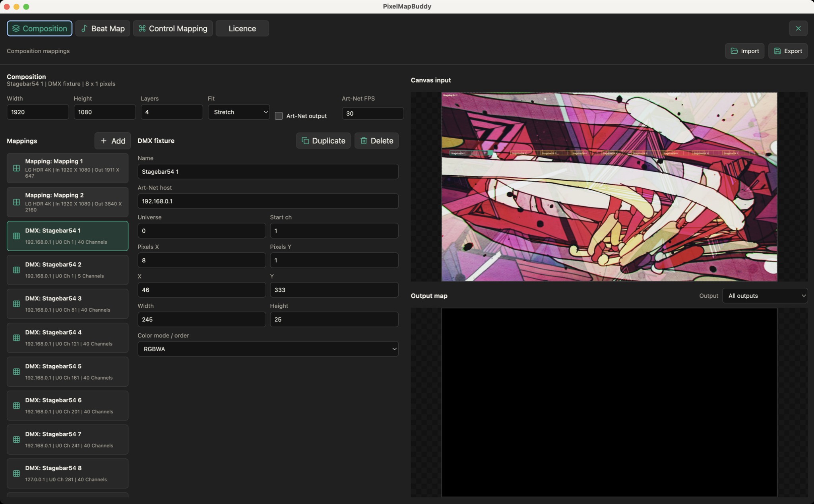Viewport: 814px width, 504px height.
Task: Click the grid icon of Mapping 1
Action: click(16, 168)
